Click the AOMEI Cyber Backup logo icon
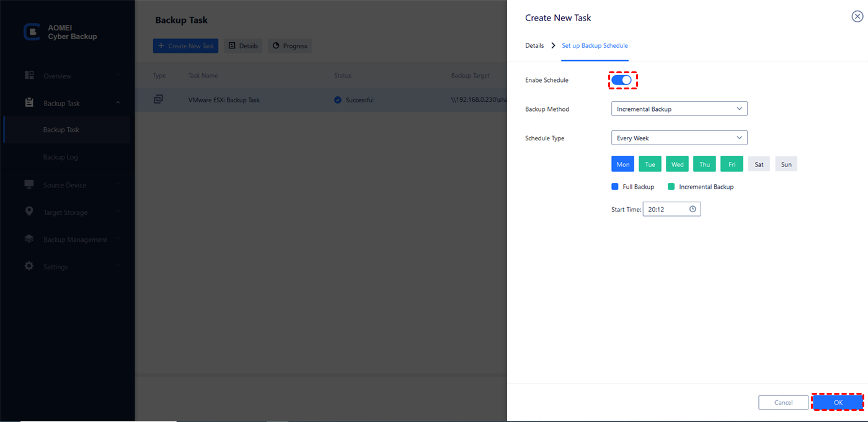Image resolution: width=868 pixels, height=422 pixels. (x=32, y=32)
